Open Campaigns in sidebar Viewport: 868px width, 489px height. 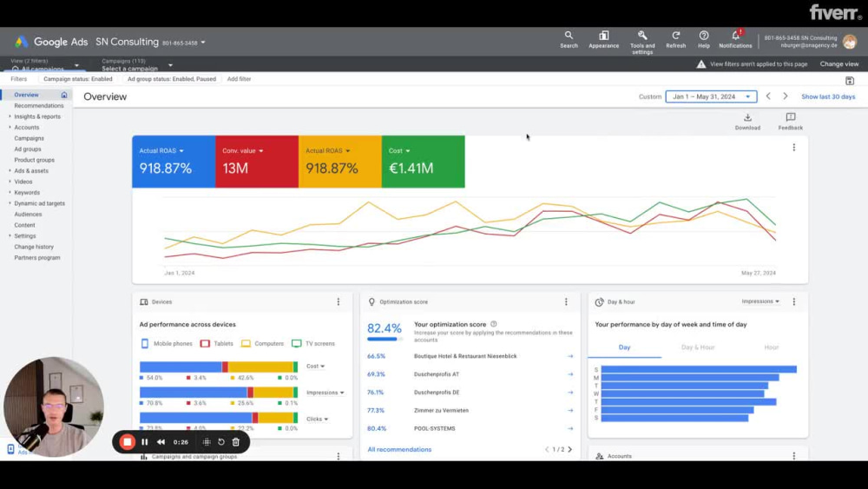click(29, 138)
